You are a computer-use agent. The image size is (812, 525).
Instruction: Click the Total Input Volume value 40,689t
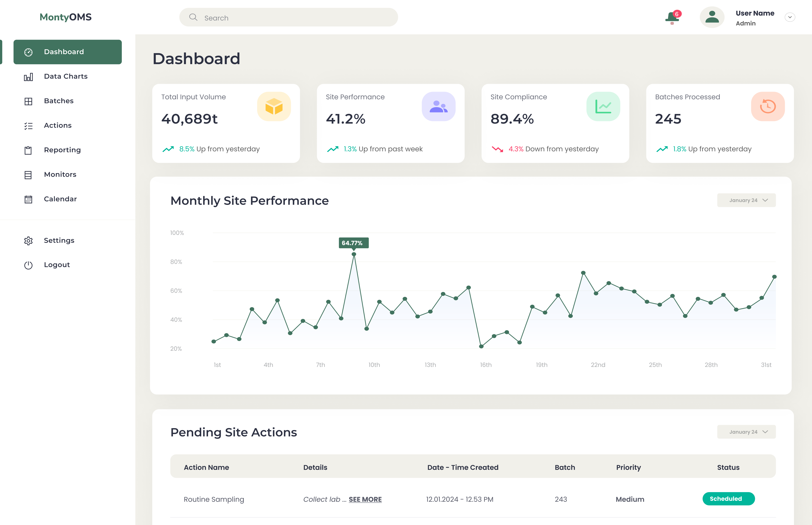pyautogui.click(x=190, y=119)
